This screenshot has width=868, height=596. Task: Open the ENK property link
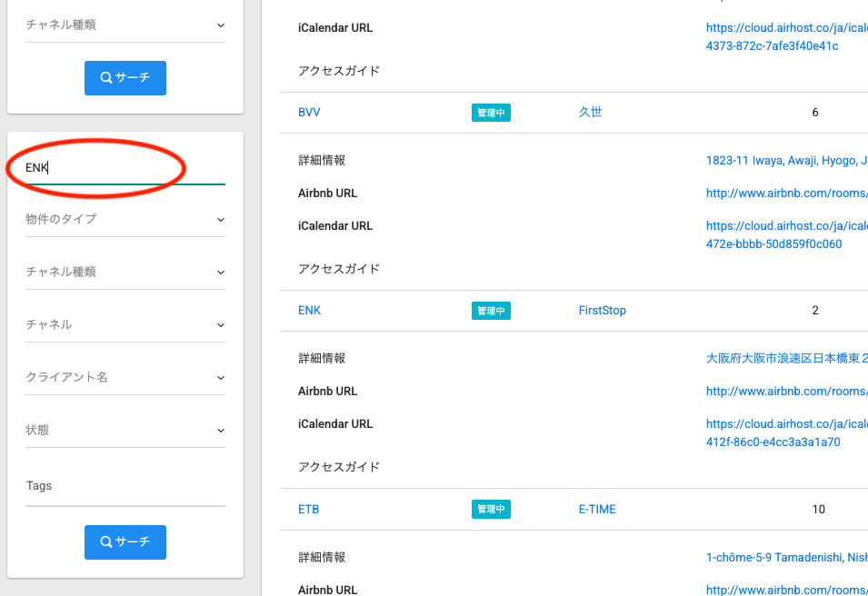pyautogui.click(x=309, y=311)
